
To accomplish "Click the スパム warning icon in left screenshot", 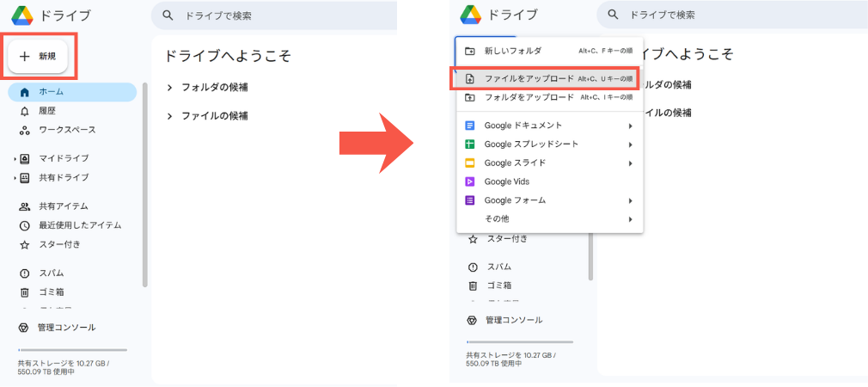I will pos(24,273).
